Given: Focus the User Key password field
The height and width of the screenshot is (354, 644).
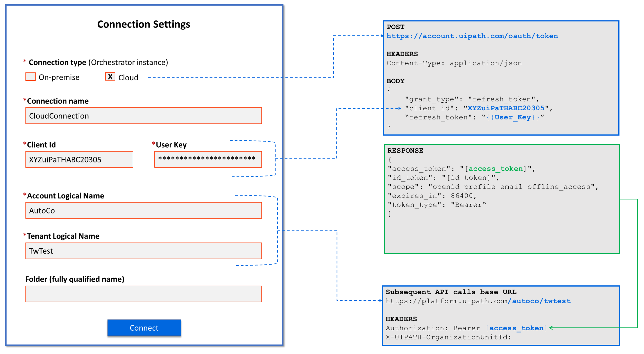Looking at the screenshot, I should (208, 159).
